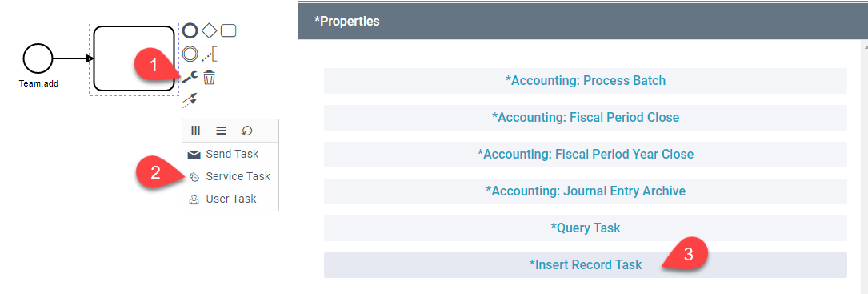
Task: Toggle sequential multi-instance (three horizontal bars)
Action: click(x=221, y=131)
